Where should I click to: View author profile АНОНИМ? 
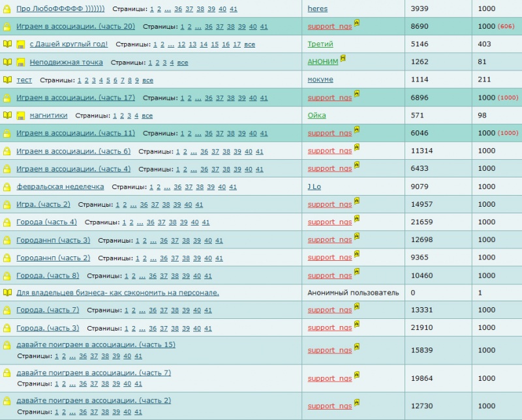(323, 62)
